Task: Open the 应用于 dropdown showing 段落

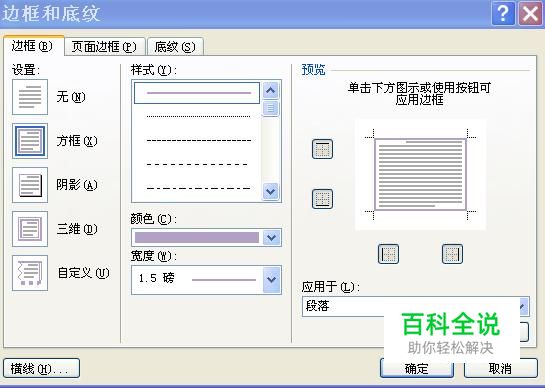Action: pos(416,306)
